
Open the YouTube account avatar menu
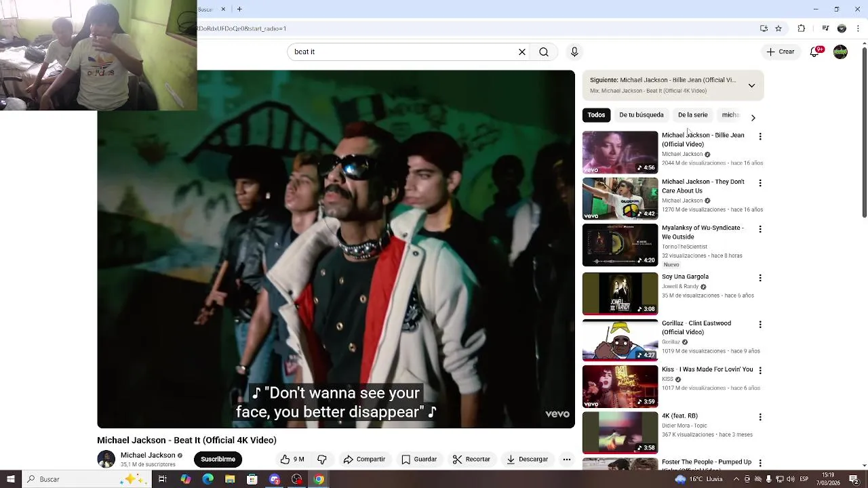(840, 52)
